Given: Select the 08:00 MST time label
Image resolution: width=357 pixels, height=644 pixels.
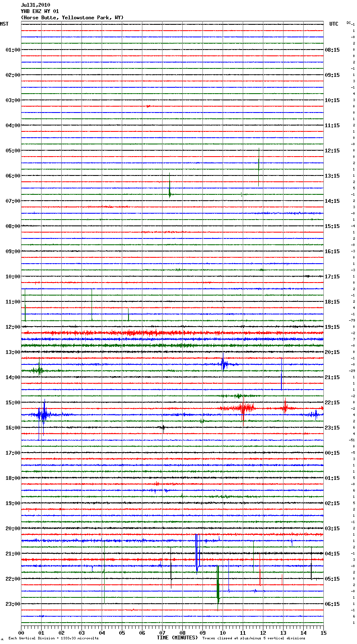Looking at the screenshot, I should click(13, 226).
